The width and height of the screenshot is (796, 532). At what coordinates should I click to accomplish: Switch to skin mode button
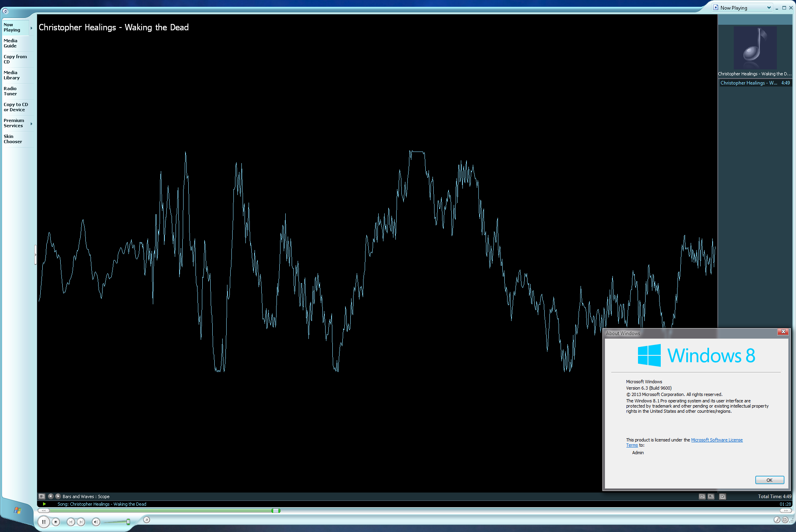pyautogui.click(x=785, y=520)
